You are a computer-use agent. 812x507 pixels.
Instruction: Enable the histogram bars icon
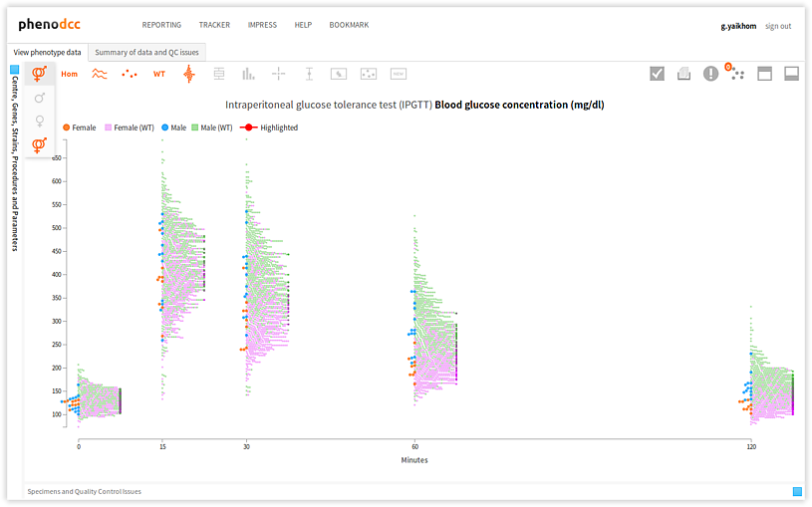pos(248,74)
